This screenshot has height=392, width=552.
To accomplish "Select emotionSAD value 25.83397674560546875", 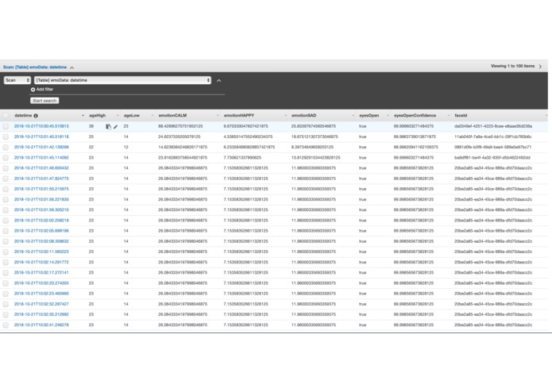I will click(x=314, y=126).
